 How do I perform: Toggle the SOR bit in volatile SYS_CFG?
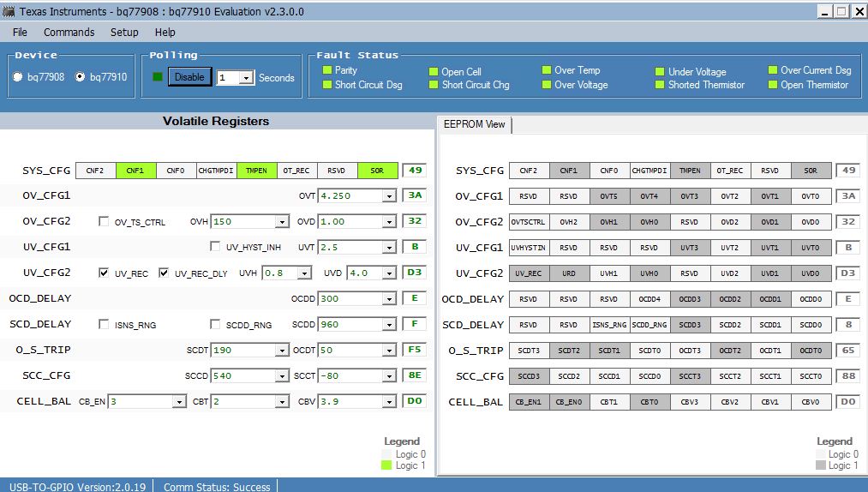[378, 171]
